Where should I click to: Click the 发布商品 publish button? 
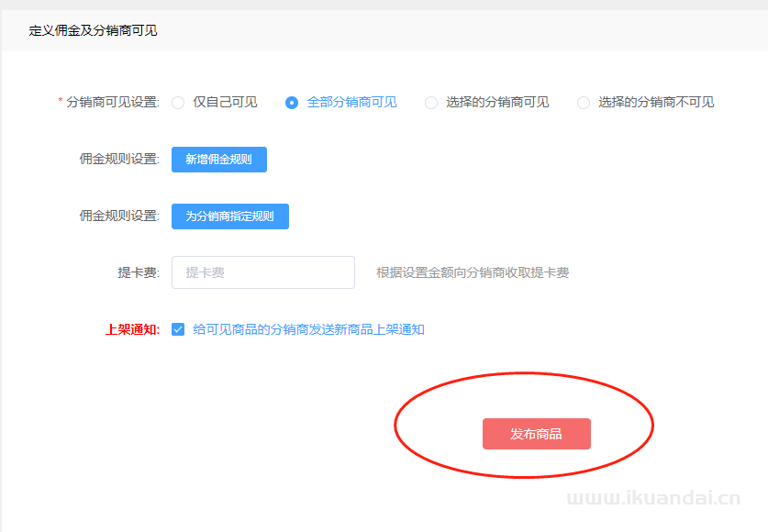(537, 434)
